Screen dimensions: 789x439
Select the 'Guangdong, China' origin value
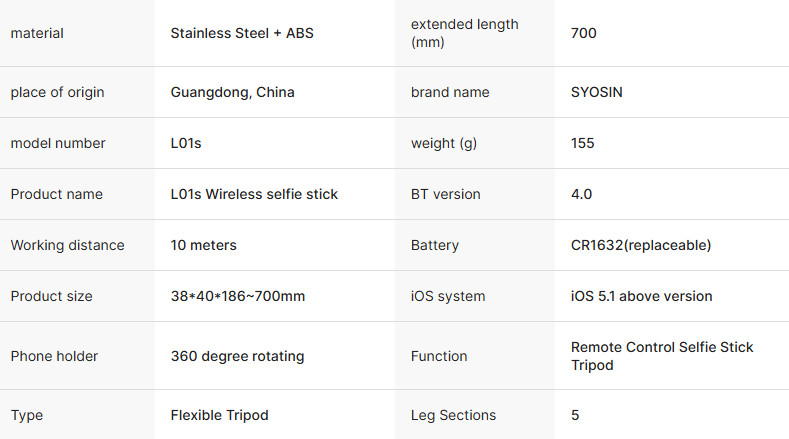[x=232, y=93]
